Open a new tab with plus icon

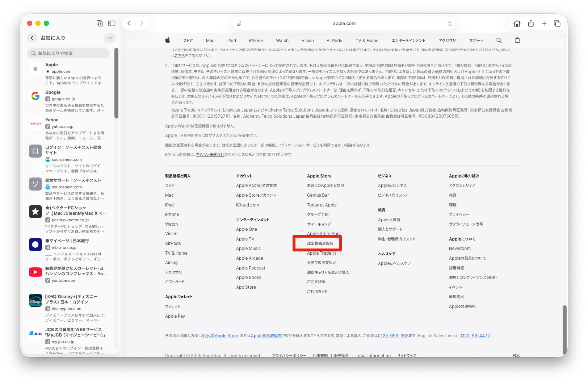[x=544, y=24]
